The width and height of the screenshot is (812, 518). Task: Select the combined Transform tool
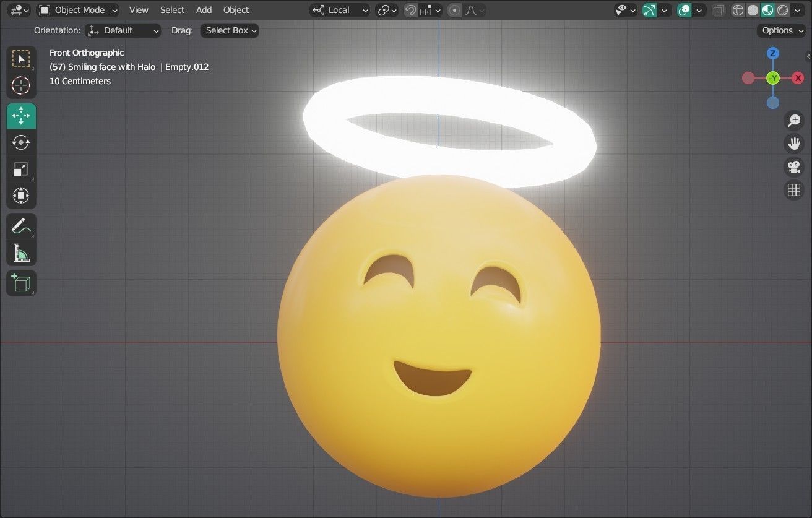(21, 196)
